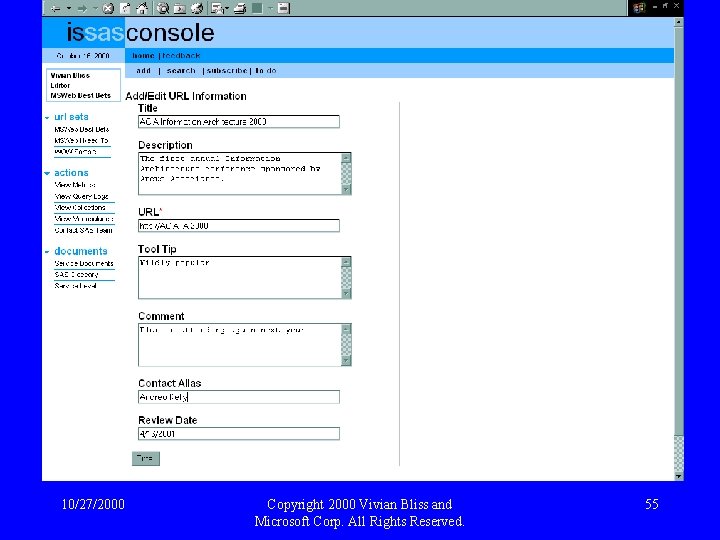Screen dimensions: 720x540
Task: Click inside the Tool Tip text area
Action: (240, 278)
